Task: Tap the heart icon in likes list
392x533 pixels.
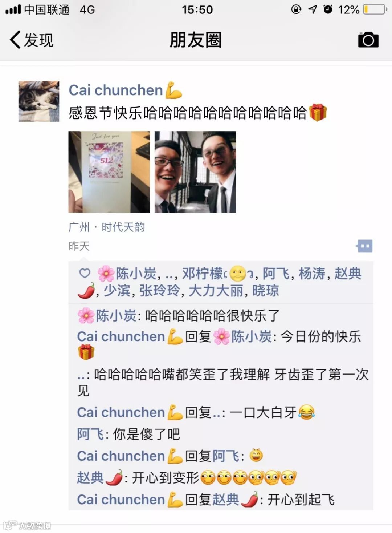Action: click(x=85, y=273)
